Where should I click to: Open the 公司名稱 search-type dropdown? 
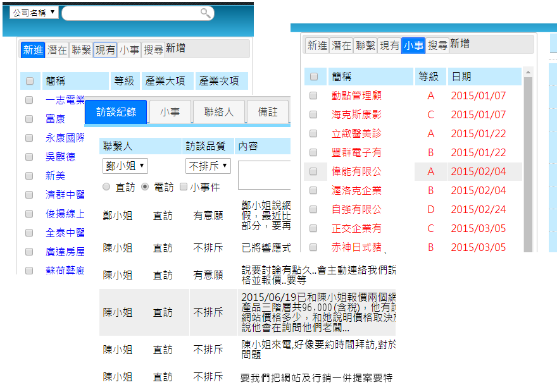pyautogui.click(x=34, y=13)
